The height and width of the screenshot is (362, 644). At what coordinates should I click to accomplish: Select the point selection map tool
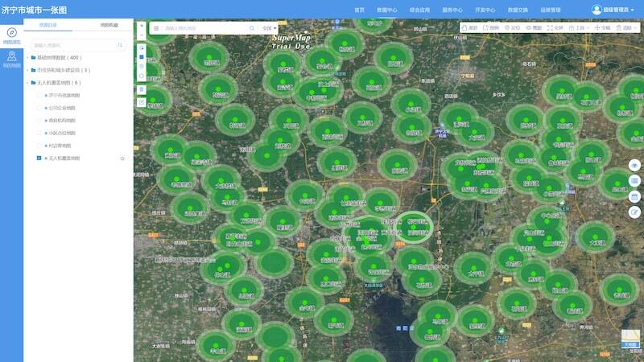coord(142,48)
